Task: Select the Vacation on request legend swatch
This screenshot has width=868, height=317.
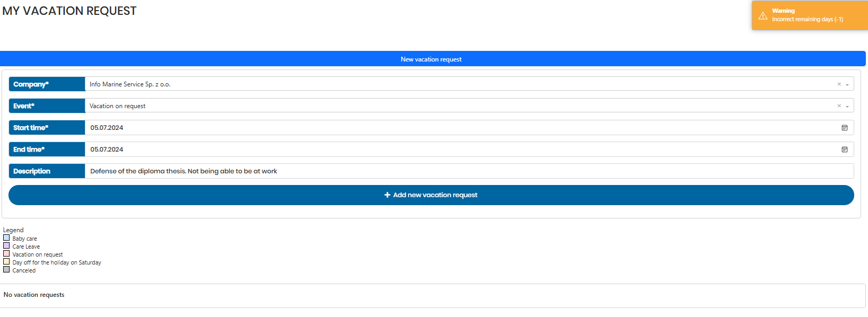Action: pyautogui.click(x=6, y=254)
